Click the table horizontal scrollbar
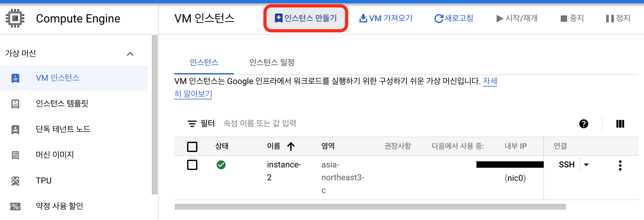 [370, 207]
